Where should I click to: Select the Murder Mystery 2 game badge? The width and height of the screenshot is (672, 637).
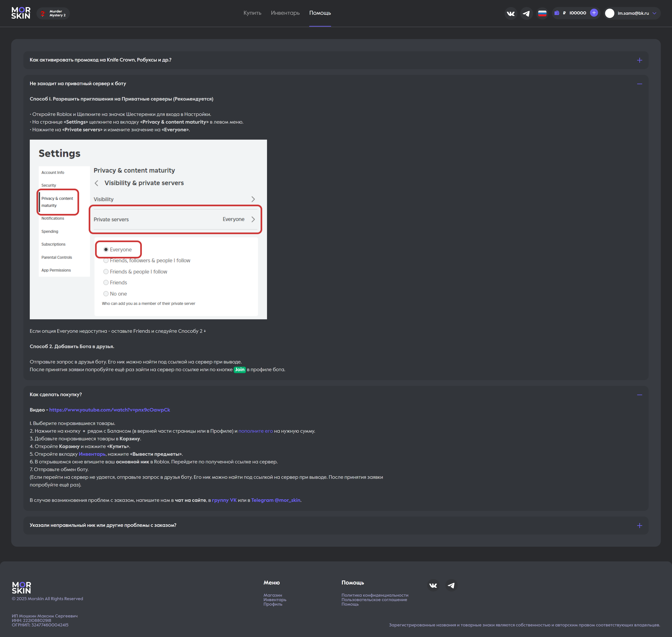click(x=53, y=13)
